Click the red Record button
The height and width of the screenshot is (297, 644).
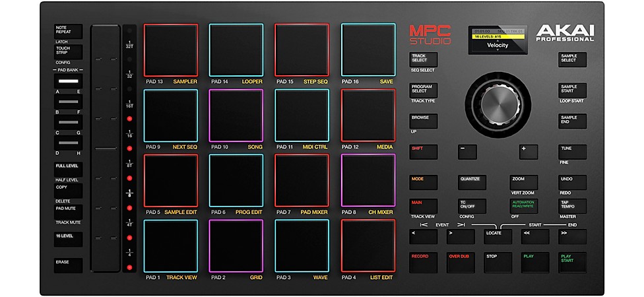click(x=424, y=263)
